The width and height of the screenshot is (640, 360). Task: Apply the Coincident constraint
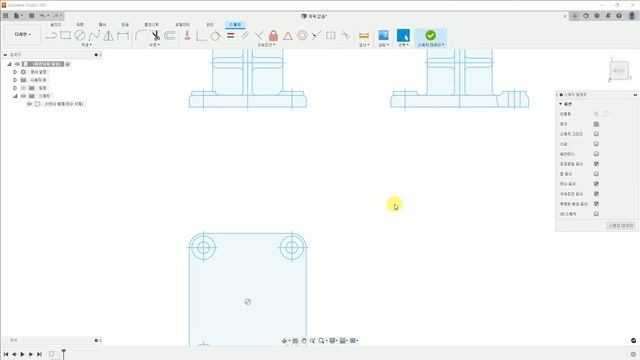pyautogui.click(x=201, y=36)
